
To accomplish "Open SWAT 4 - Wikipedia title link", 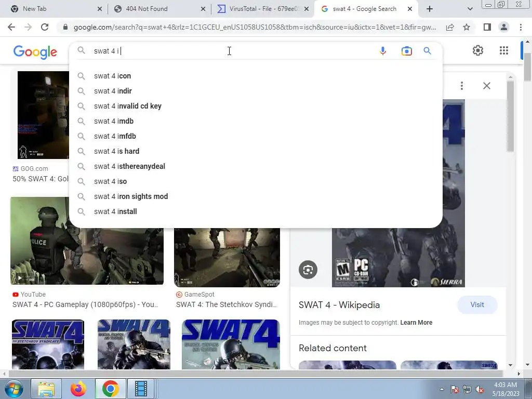I will click(339, 305).
